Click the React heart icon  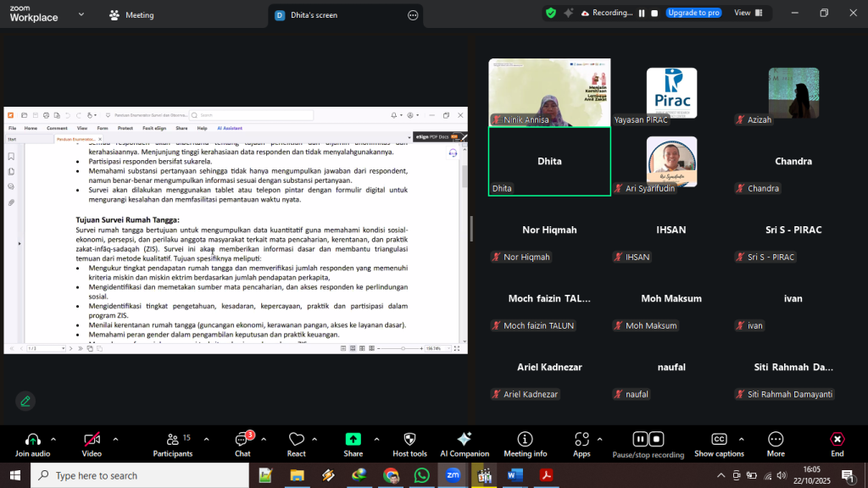(297, 440)
